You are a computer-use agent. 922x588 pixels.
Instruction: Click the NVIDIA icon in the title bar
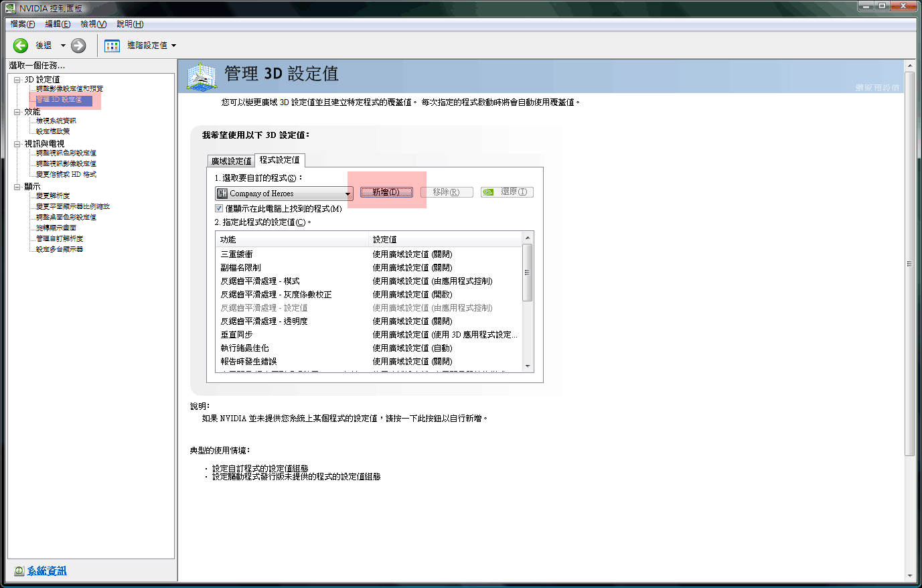[10, 8]
